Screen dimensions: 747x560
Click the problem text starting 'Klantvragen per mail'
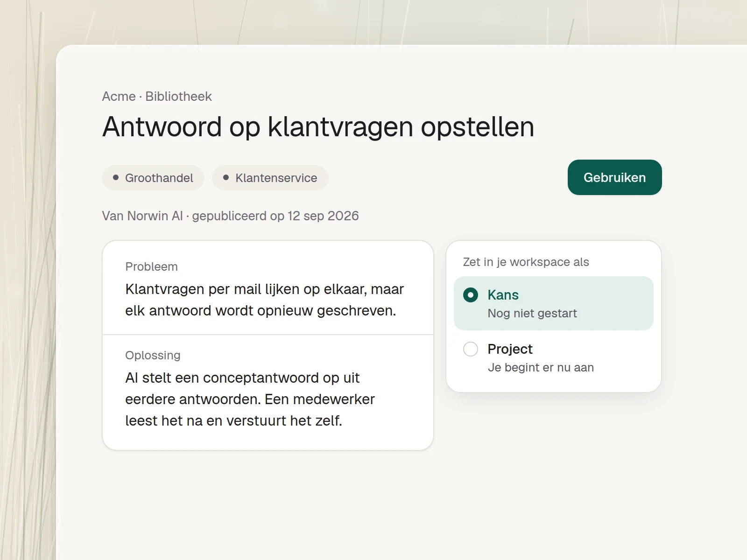tap(264, 300)
